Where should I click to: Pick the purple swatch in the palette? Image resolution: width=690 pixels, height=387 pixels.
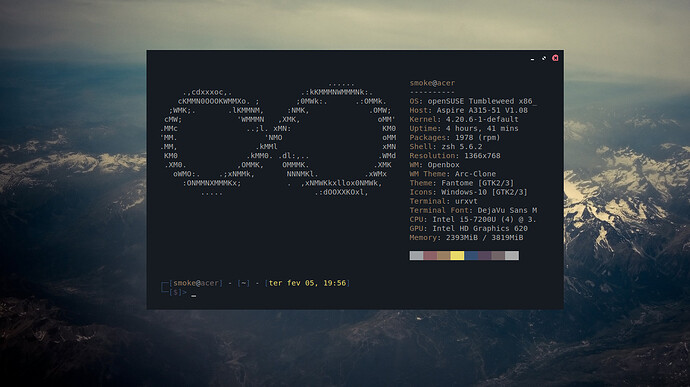484,256
